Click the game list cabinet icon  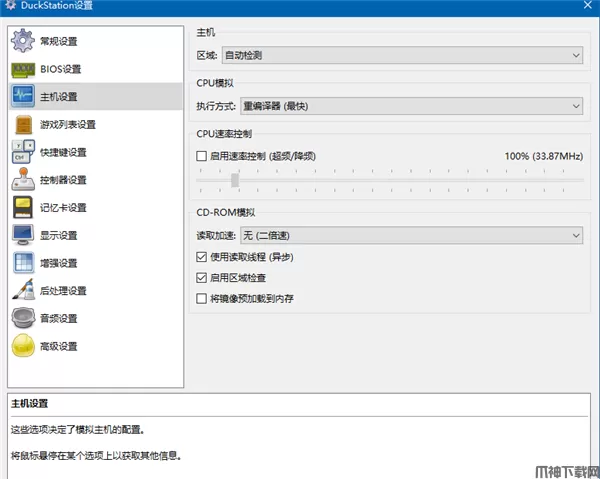23,124
